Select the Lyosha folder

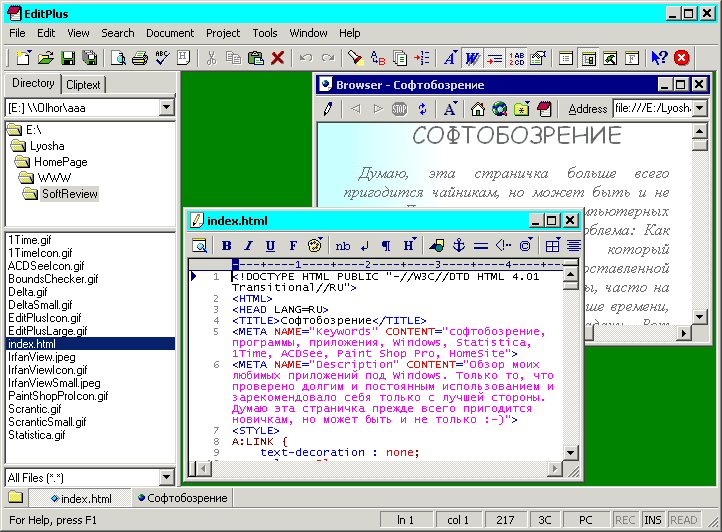click(47, 146)
